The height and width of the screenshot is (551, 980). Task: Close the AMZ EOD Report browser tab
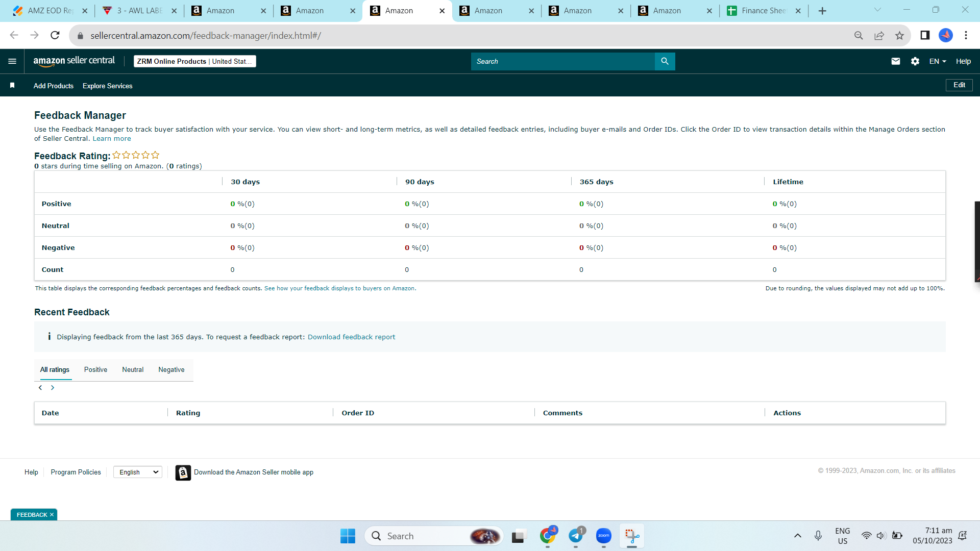85,11
